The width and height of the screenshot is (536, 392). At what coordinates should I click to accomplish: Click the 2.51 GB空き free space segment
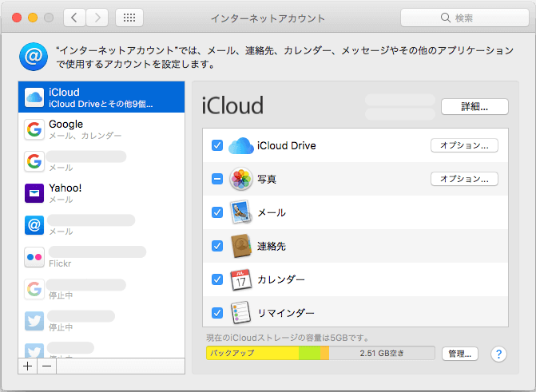tap(382, 353)
